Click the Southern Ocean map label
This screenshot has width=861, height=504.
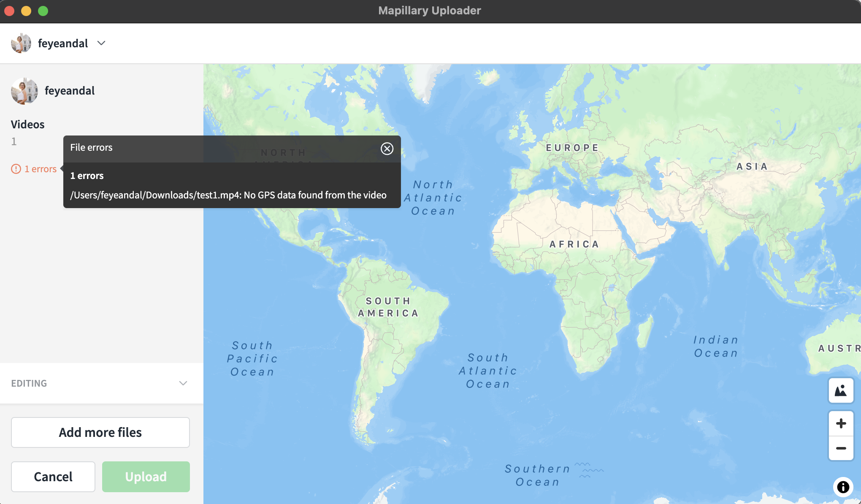(538, 475)
